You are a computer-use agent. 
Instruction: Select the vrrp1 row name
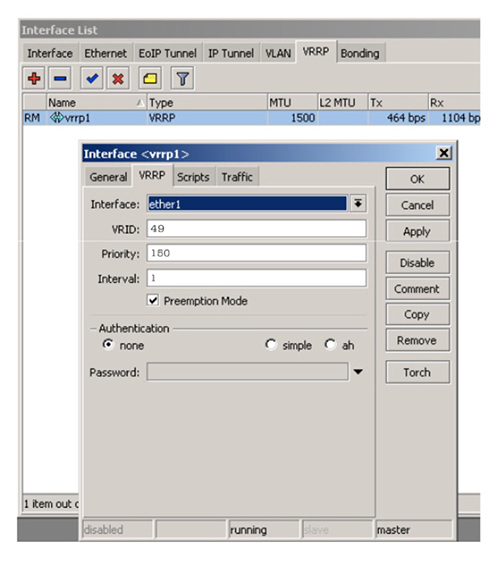tap(78, 118)
